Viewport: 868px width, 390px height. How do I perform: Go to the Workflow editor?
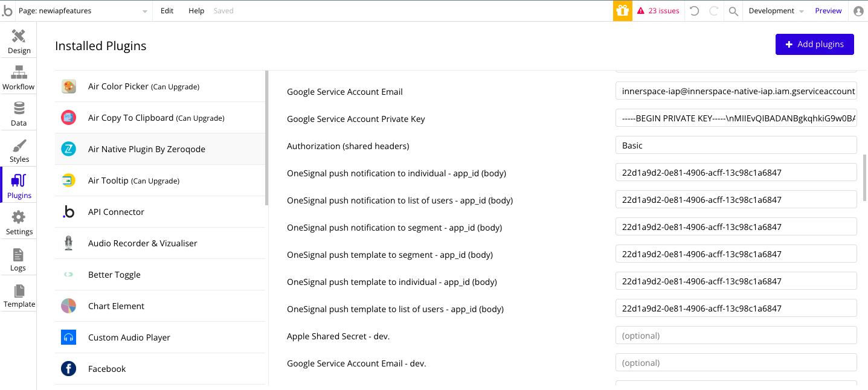(19, 77)
